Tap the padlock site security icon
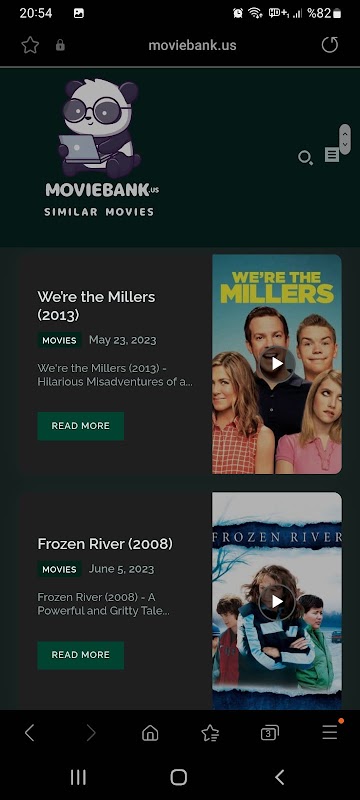Image resolution: width=360 pixels, height=800 pixels. [60, 45]
